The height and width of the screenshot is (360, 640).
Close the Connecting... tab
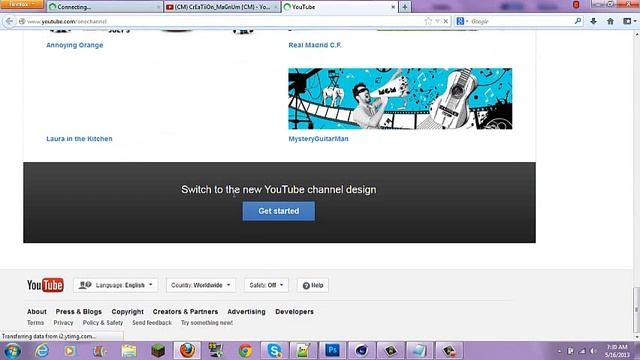pyautogui.click(x=158, y=7)
